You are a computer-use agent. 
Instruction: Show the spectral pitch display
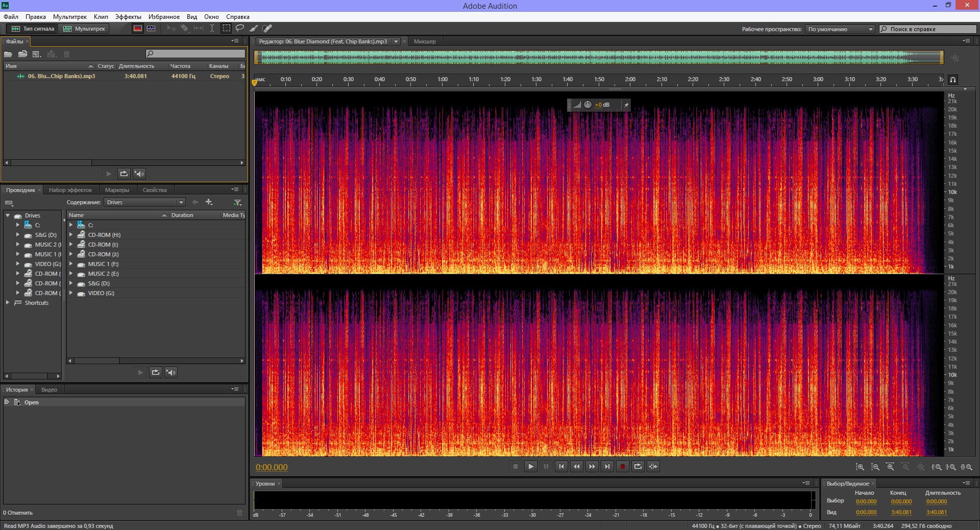pos(151,29)
